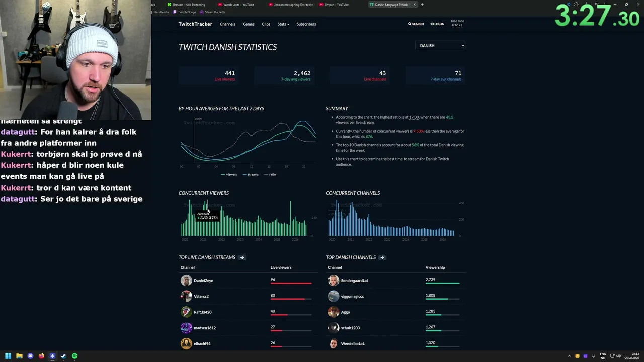Open the Channels nav item
644x362 pixels.
(x=227, y=24)
